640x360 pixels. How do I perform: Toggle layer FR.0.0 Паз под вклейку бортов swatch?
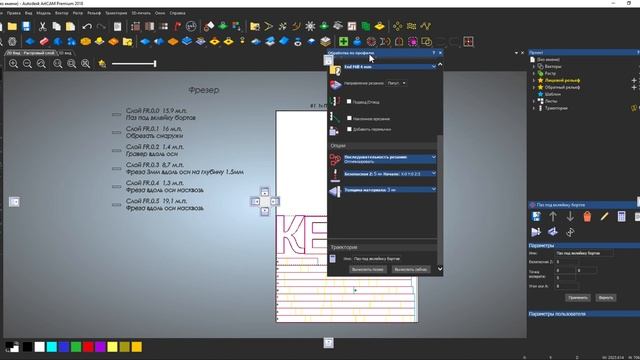(117, 114)
